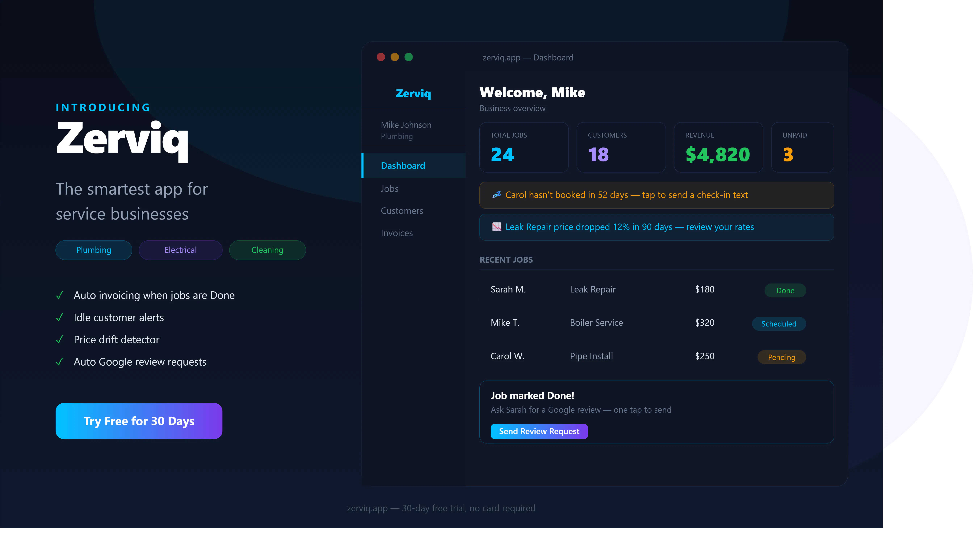Open the Unpaid stat card

pyautogui.click(x=803, y=147)
